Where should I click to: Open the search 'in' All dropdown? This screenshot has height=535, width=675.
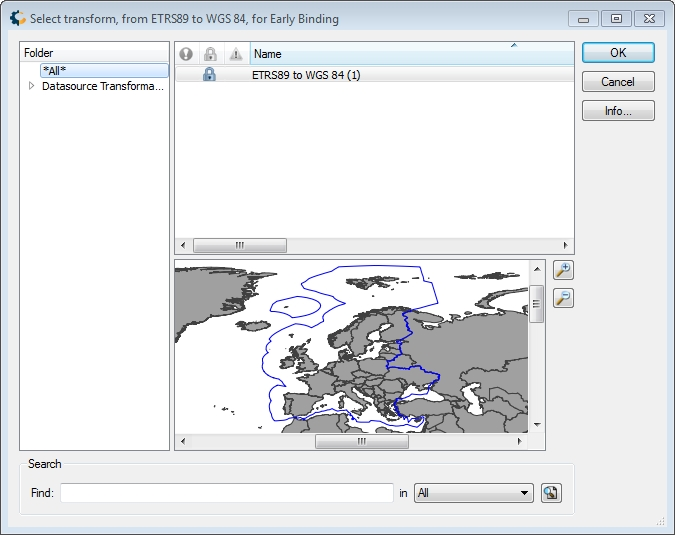click(x=474, y=493)
